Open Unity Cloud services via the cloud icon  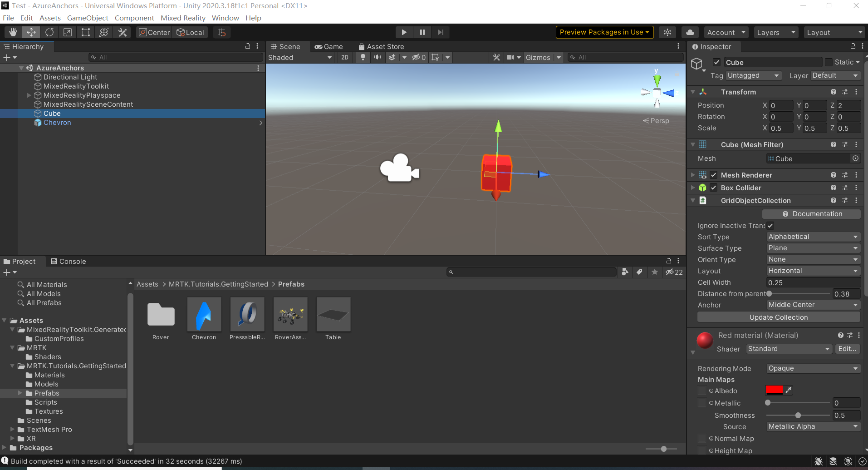tap(690, 32)
